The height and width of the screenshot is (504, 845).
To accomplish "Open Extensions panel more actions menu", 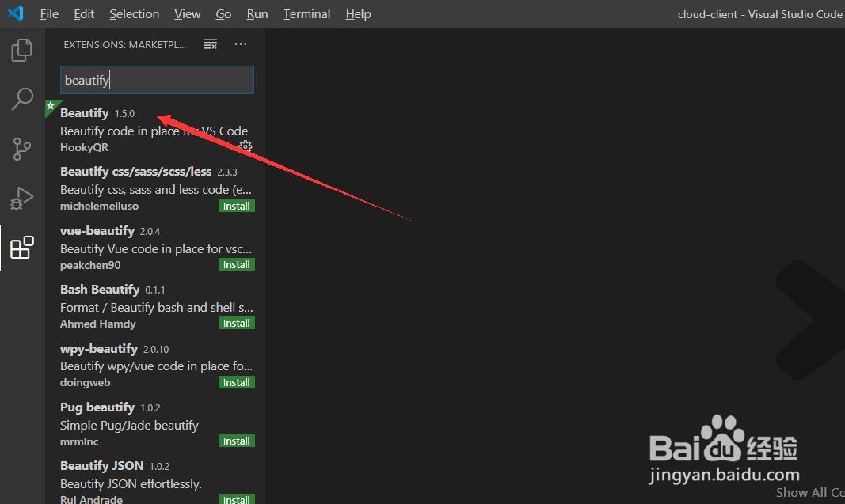I will pos(240,44).
